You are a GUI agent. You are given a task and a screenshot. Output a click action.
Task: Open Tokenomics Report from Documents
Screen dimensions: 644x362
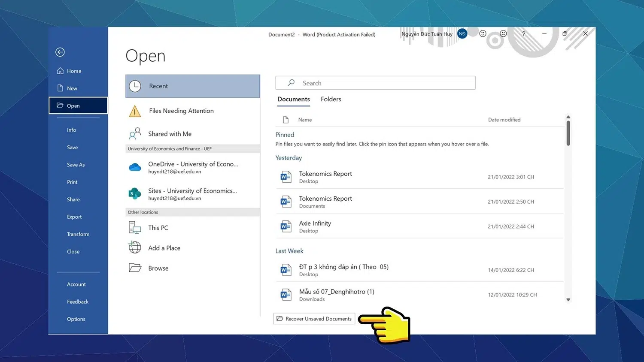point(419,202)
